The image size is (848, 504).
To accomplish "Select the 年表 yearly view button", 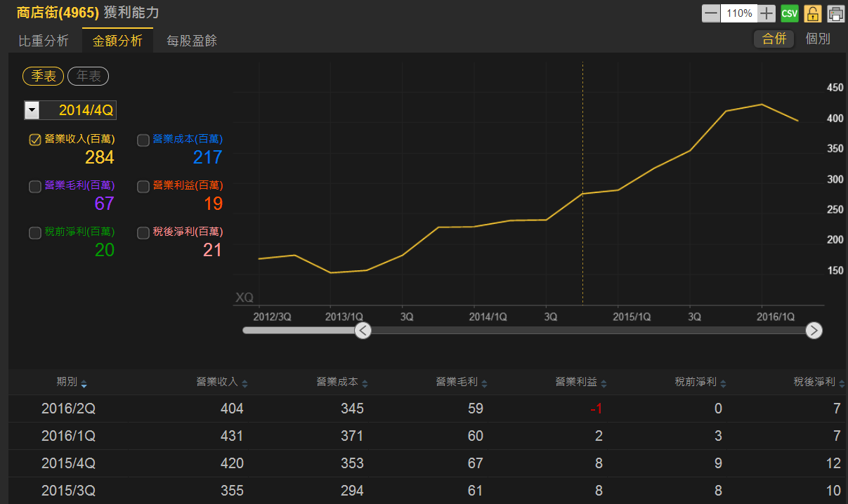I will pos(88,77).
